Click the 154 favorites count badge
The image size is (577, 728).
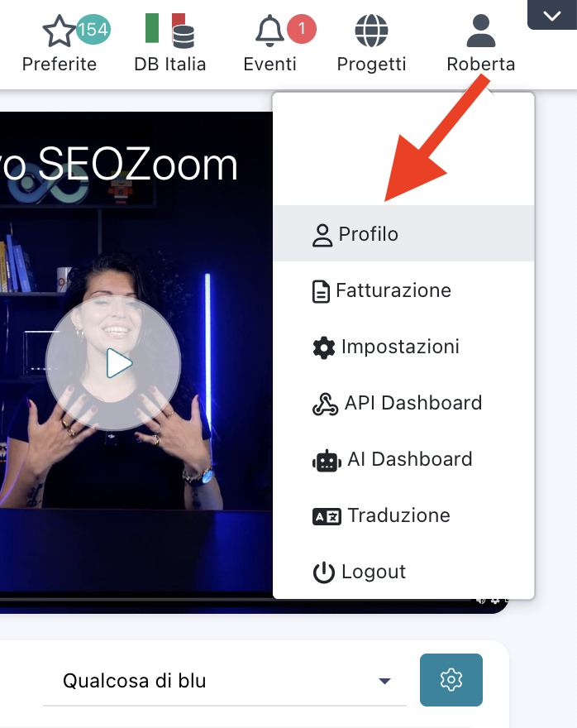coord(93,29)
